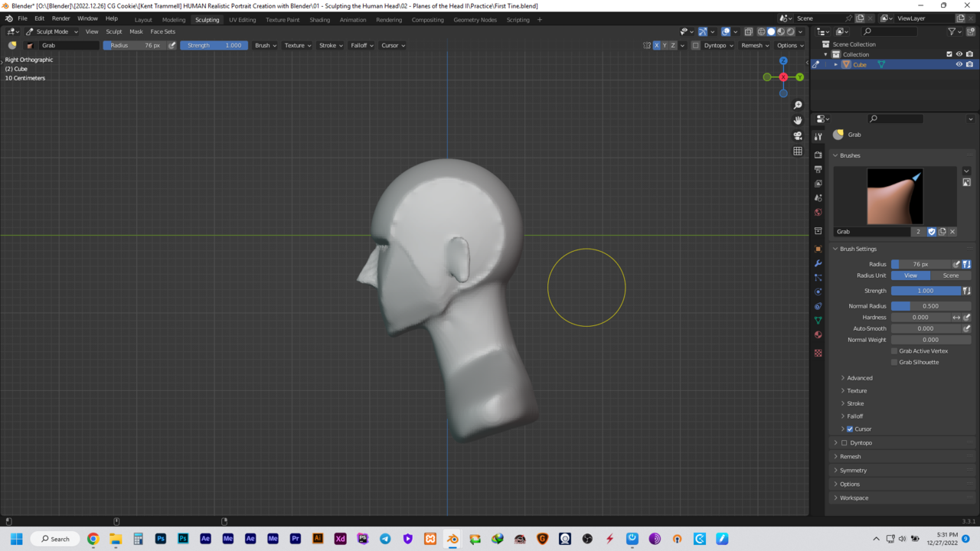The height and width of the screenshot is (551, 980).
Task: Open the Object Data mesh properties tab
Action: [x=818, y=320]
